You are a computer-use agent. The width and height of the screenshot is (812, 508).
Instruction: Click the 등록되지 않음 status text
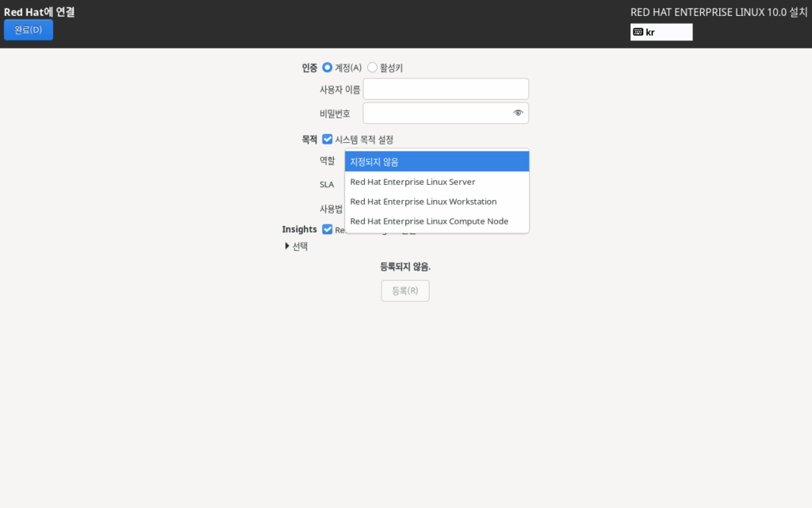click(x=405, y=267)
